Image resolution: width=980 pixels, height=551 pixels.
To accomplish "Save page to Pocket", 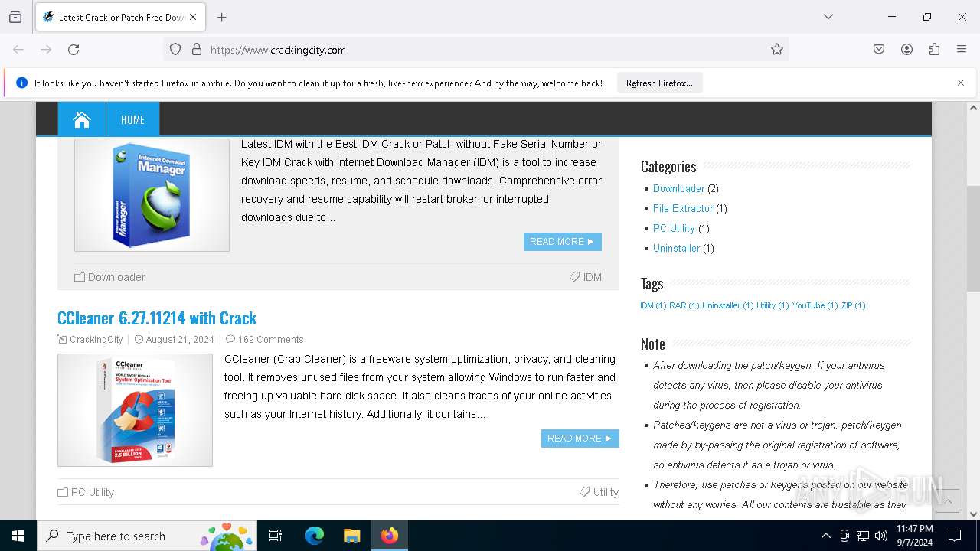I will coord(879,50).
